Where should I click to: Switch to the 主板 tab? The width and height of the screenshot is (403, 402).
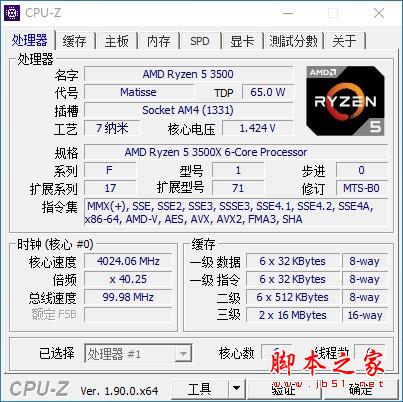117,41
